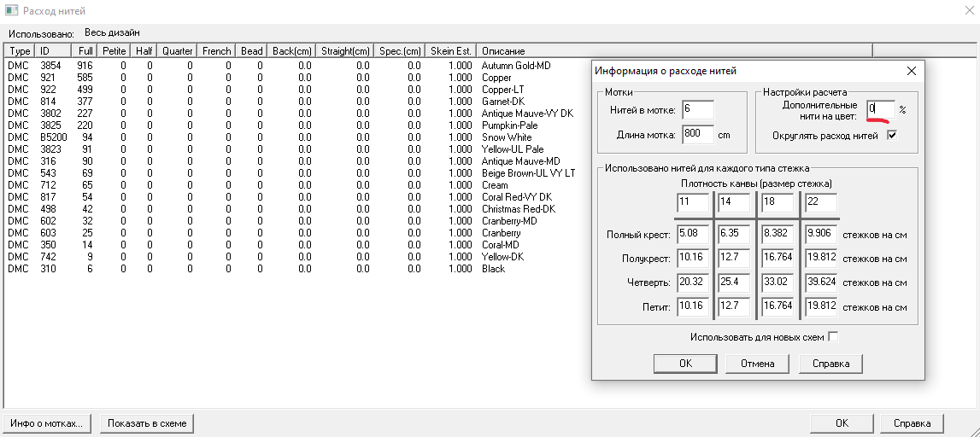Sort by the Type column header
980x437 pixels.
point(20,51)
